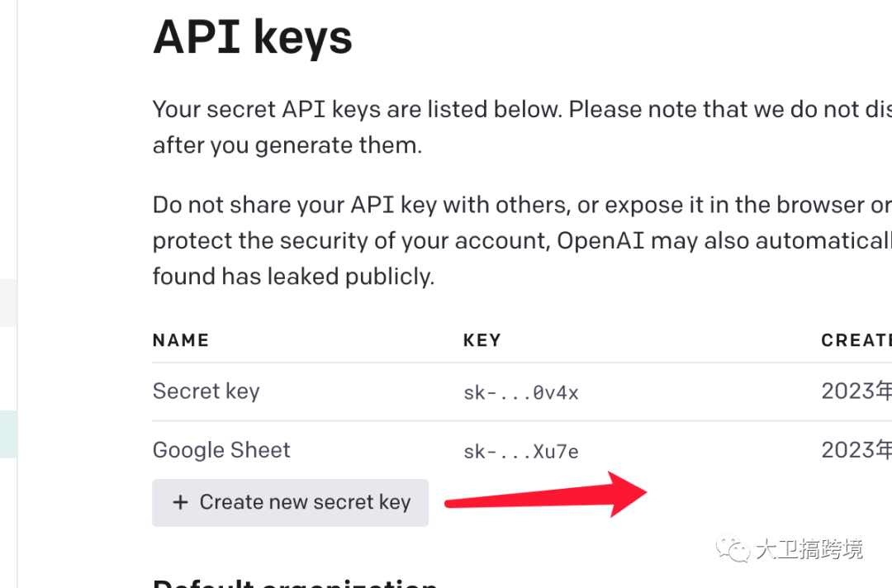Click the Create new secret key button
The height and width of the screenshot is (588, 892).
(290, 502)
